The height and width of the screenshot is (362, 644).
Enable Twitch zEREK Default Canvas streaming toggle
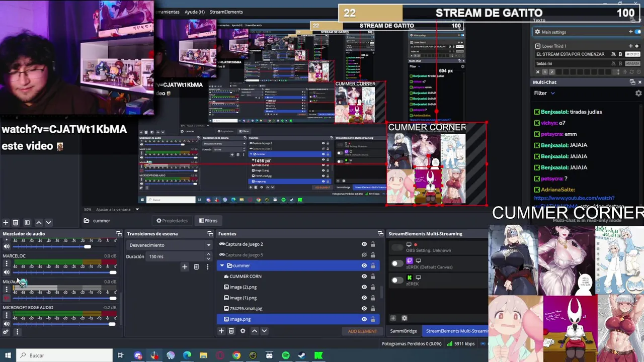click(397, 263)
